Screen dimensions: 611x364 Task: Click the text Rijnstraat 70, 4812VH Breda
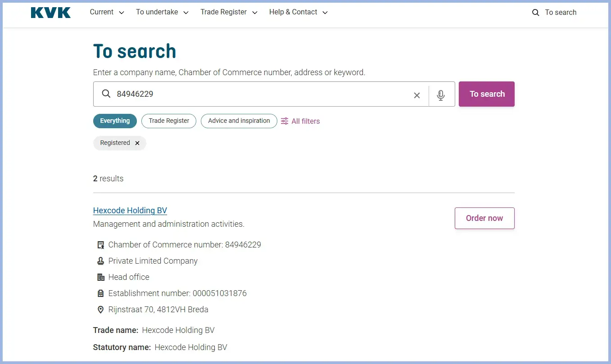[158, 310]
